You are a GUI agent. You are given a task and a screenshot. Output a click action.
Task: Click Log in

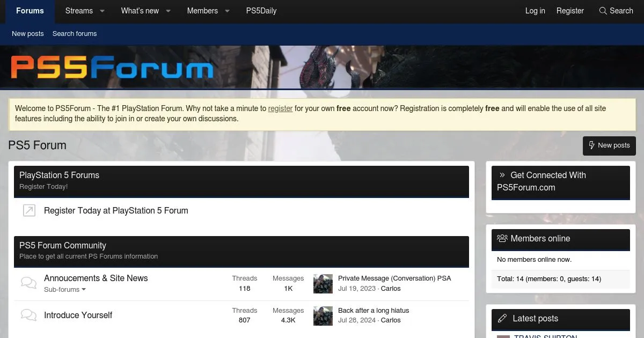[x=535, y=11]
